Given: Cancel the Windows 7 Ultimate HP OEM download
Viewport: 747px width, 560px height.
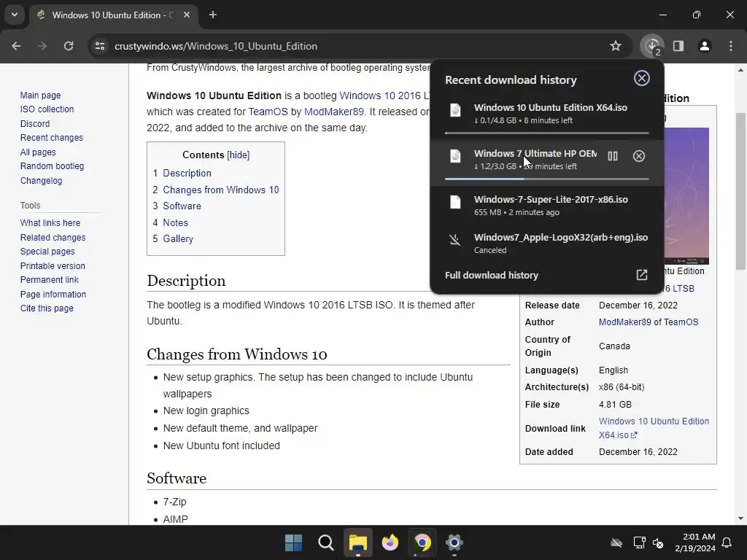Looking at the screenshot, I should click(639, 156).
